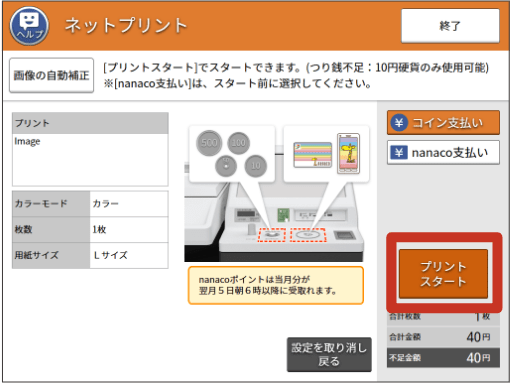Click the 枚数 label cell
This screenshot has height=384, width=514.
[x=51, y=229]
